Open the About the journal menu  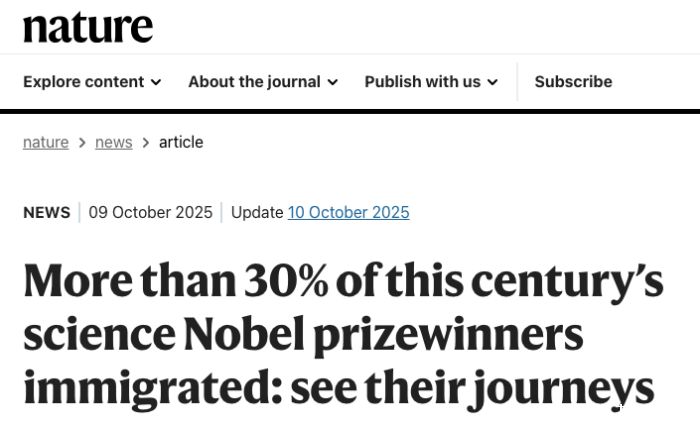(254, 82)
